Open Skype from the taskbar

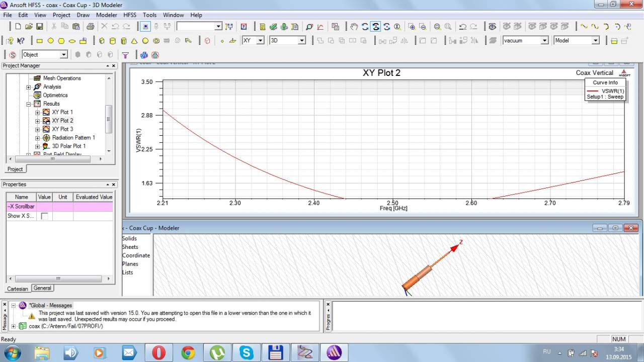247,353
